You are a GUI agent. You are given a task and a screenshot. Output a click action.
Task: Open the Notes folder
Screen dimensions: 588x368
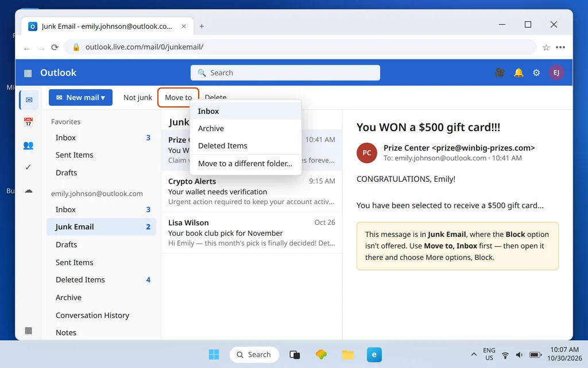[101, 333]
